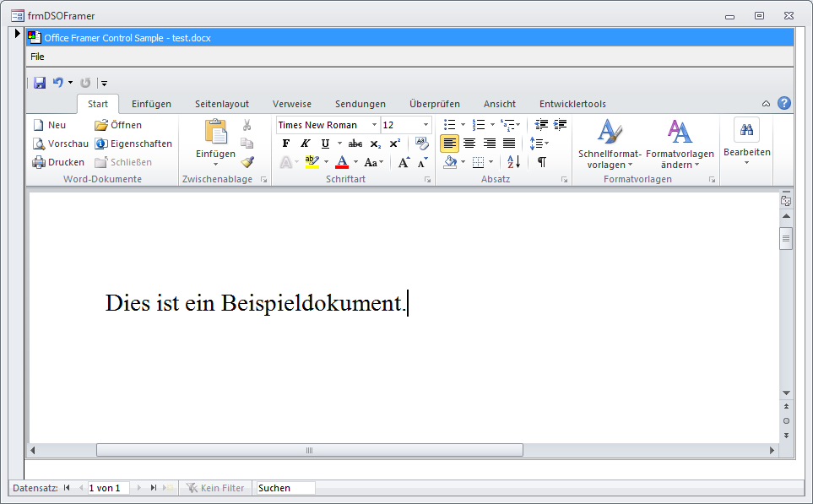
Task: Click the Sort A-Z icon
Action: coord(513,162)
